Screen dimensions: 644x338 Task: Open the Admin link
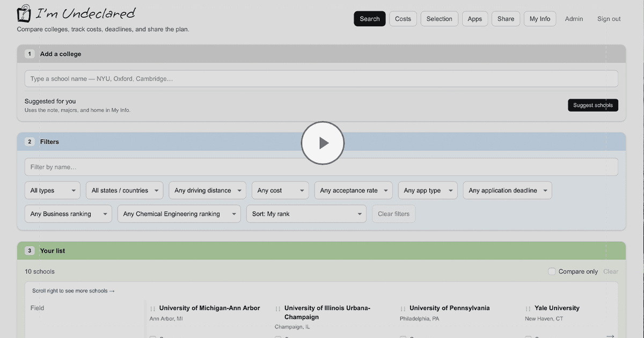pyautogui.click(x=574, y=19)
